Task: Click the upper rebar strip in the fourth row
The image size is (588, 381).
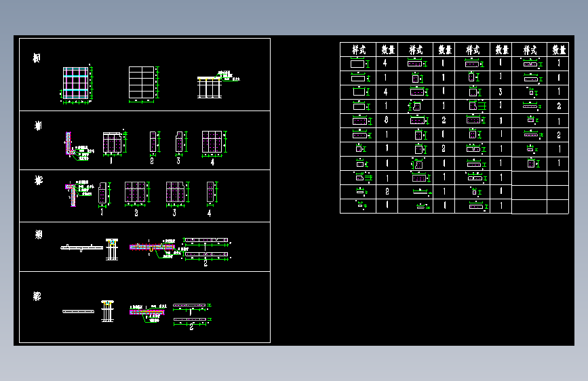Action: (206, 240)
